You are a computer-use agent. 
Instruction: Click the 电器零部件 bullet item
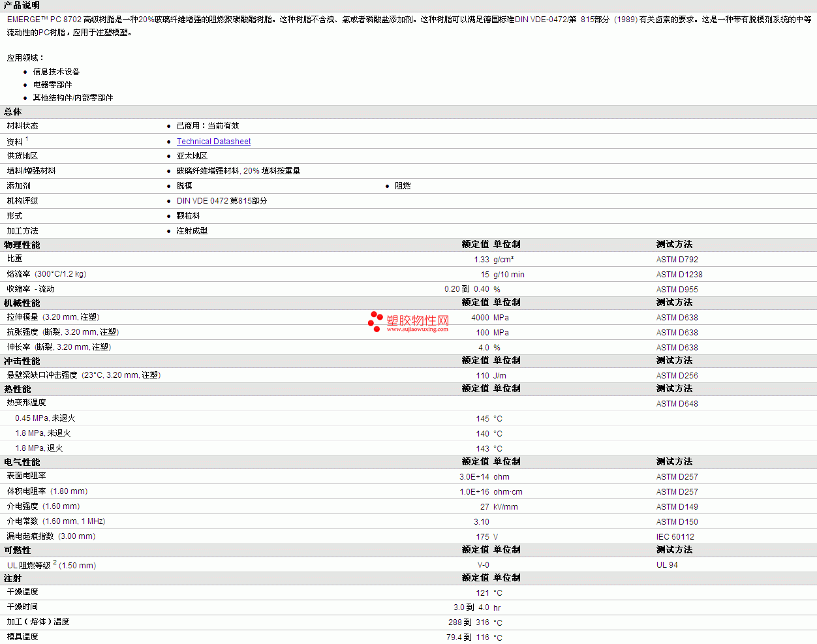click(x=52, y=85)
